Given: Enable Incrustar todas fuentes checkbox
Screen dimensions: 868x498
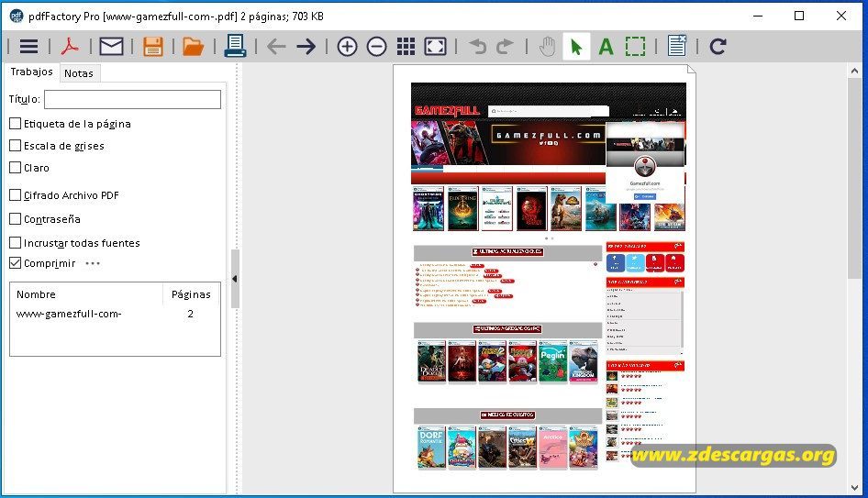Looking at the screenshot, I should (16, 242).
